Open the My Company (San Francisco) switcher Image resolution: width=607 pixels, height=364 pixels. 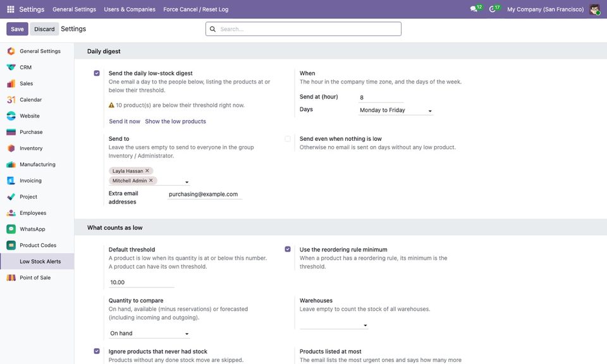point(546,9)
